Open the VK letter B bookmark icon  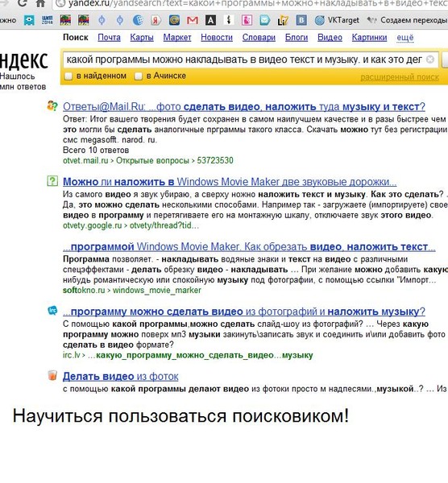(x=301, y=20)
